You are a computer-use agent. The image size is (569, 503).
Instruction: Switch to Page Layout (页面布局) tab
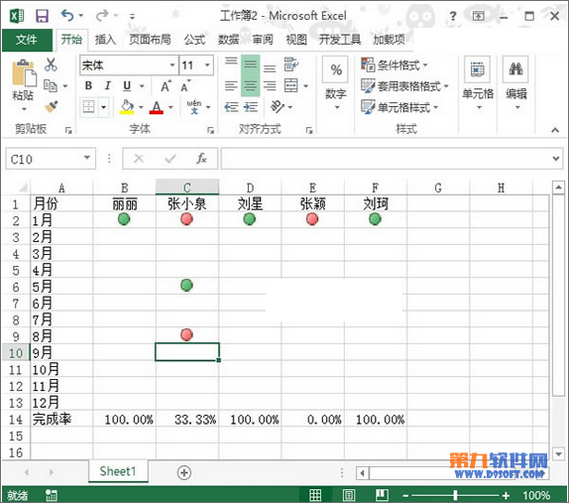pyautogui.click(x=150, y=40)
